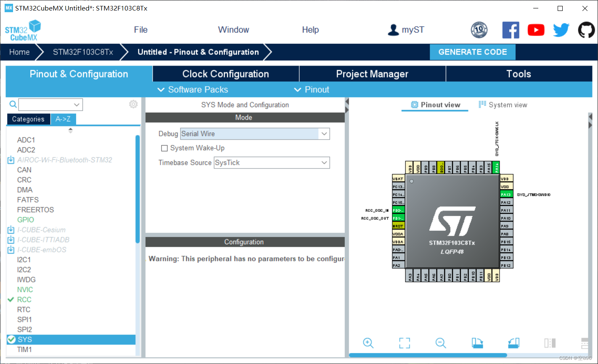Click the search magnifier icon in the left panel
This screenshot has width=598, height=364.
pos(13,104)
